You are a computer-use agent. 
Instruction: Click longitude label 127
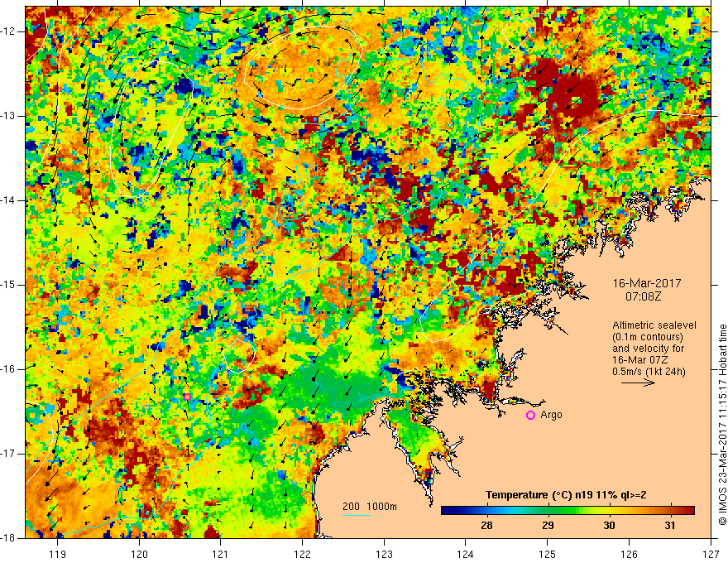pos(711,554)
